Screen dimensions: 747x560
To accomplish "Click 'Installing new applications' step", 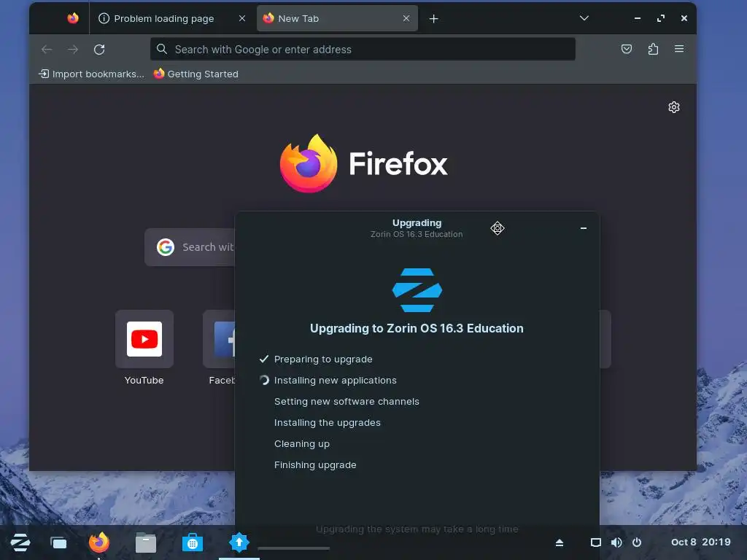I will coord(335,380).
